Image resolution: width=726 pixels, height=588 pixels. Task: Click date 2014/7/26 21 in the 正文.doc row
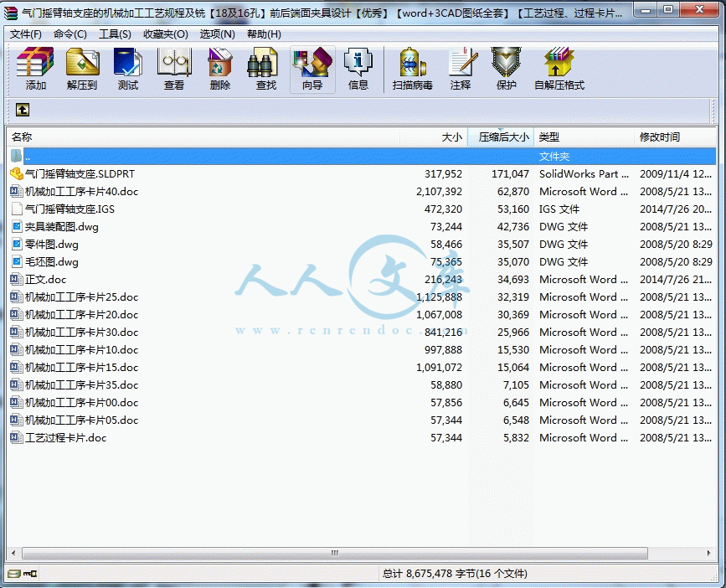point(676,280)
